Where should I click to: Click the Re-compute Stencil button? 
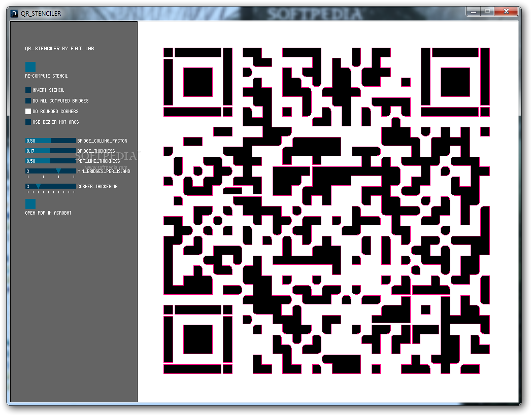[x=30, y=67]
